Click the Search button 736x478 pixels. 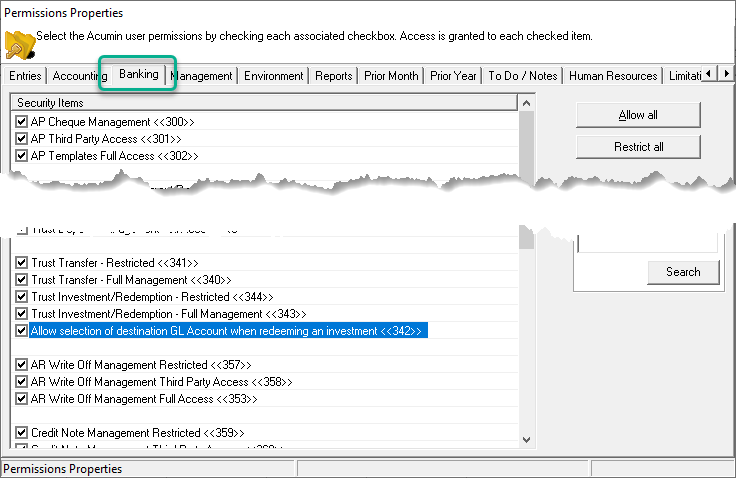point(683,272)
